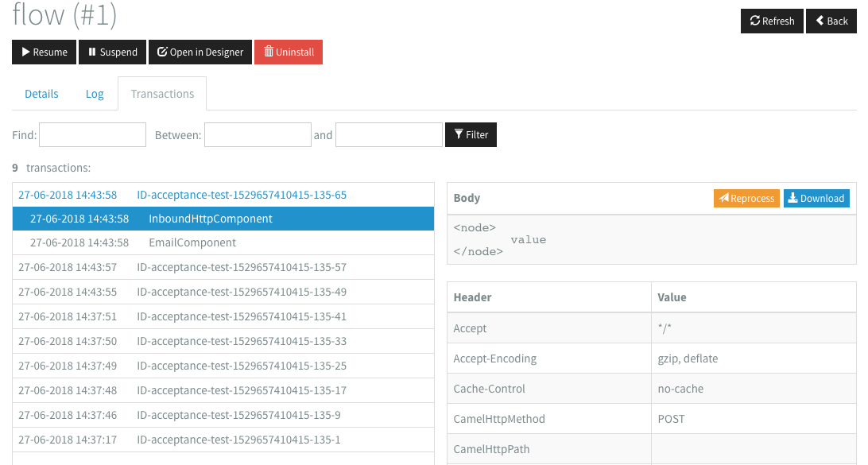
Task: Expand transaction ending in 135-57
Action: 223,267
